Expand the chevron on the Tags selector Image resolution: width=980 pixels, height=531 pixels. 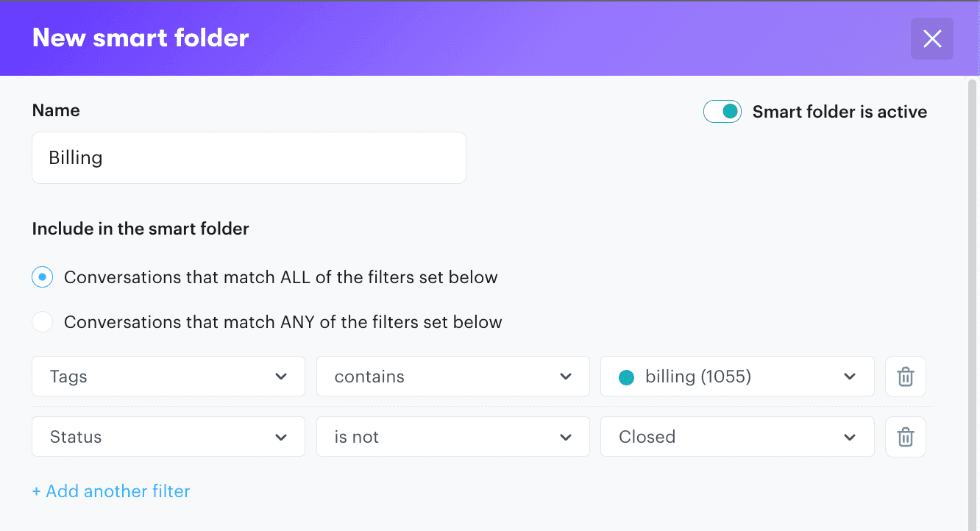click(281, 376)
